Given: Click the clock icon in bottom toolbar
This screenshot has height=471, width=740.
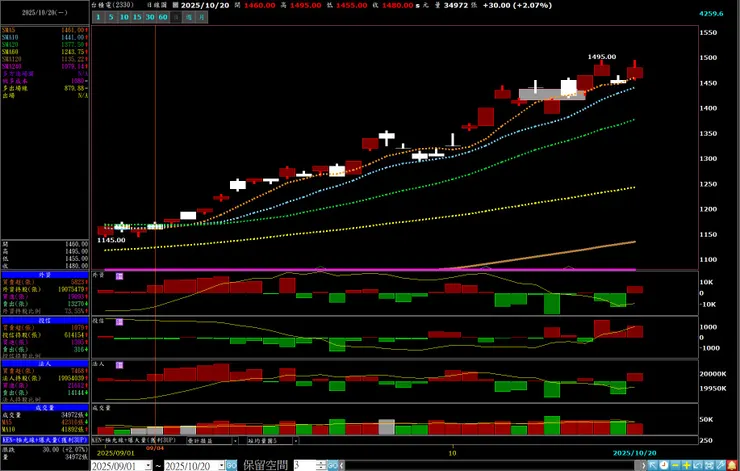Looking at the screenshot, I should 664,465.
